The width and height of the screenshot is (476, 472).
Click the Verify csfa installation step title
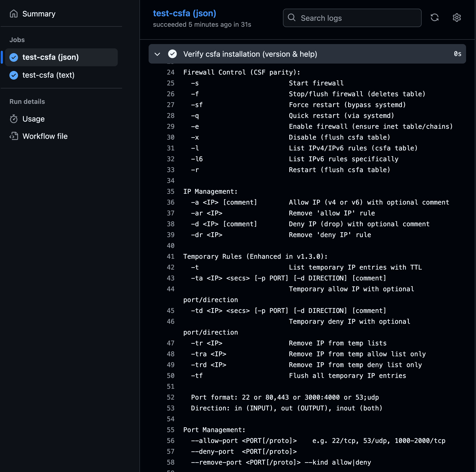pyautogui.click(x=250, y=54)
